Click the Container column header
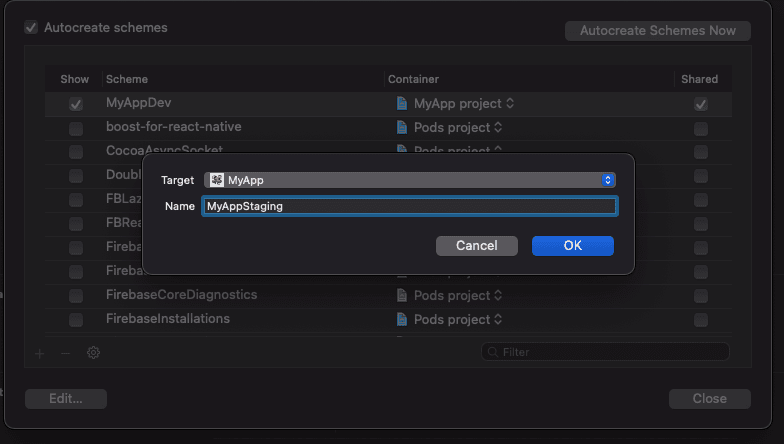784x444 pixels. click(414, 79)
